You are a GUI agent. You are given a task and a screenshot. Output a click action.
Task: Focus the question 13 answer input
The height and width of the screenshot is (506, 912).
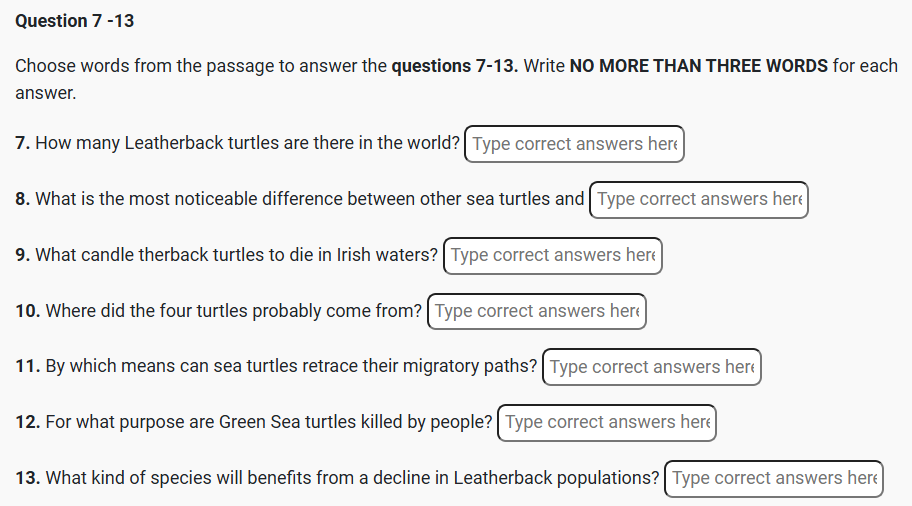pyautogui.click(x=774, y=478)
